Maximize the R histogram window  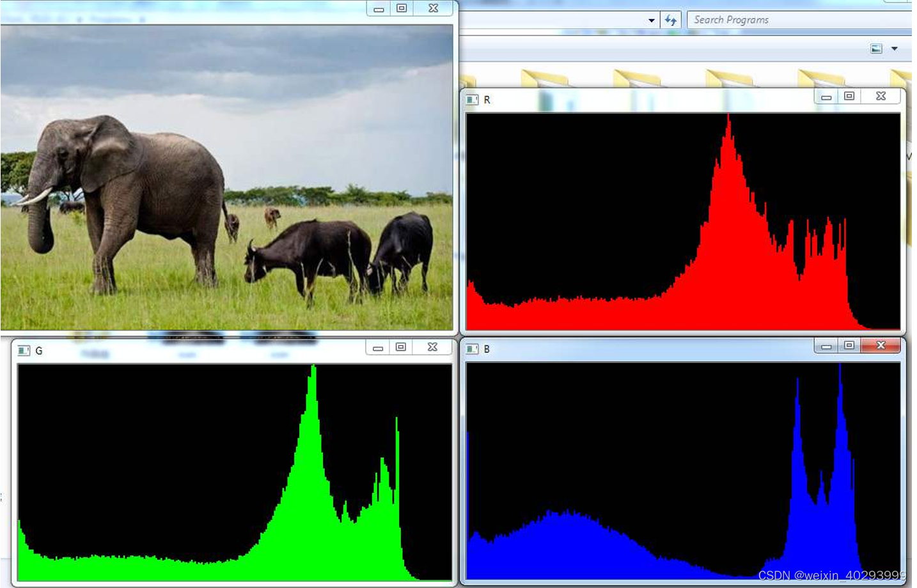[849, 97]
